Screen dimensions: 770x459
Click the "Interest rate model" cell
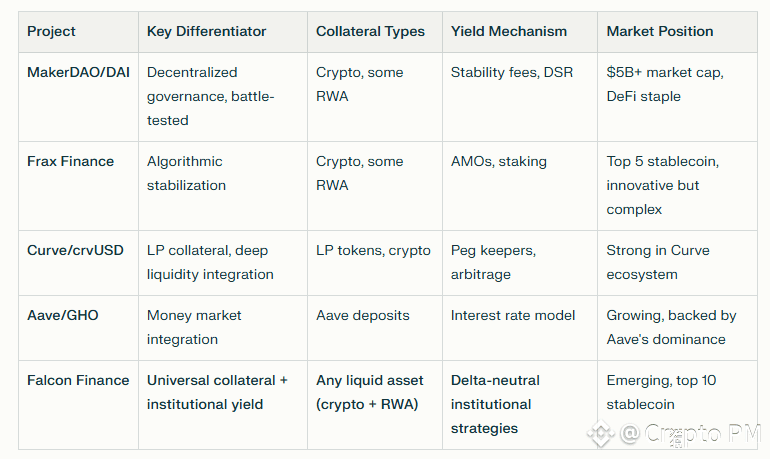coord(513,315)
